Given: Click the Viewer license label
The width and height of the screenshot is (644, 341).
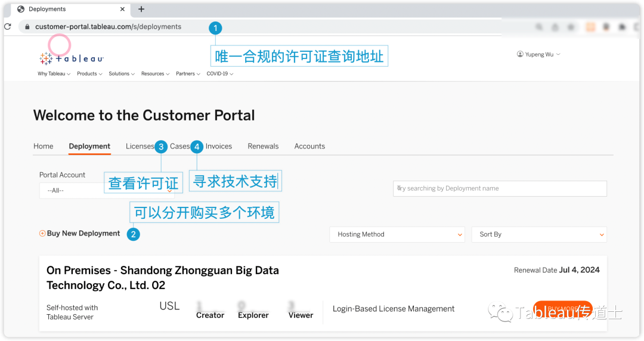Looking at the screenshot, I should [x=301, y=315].
